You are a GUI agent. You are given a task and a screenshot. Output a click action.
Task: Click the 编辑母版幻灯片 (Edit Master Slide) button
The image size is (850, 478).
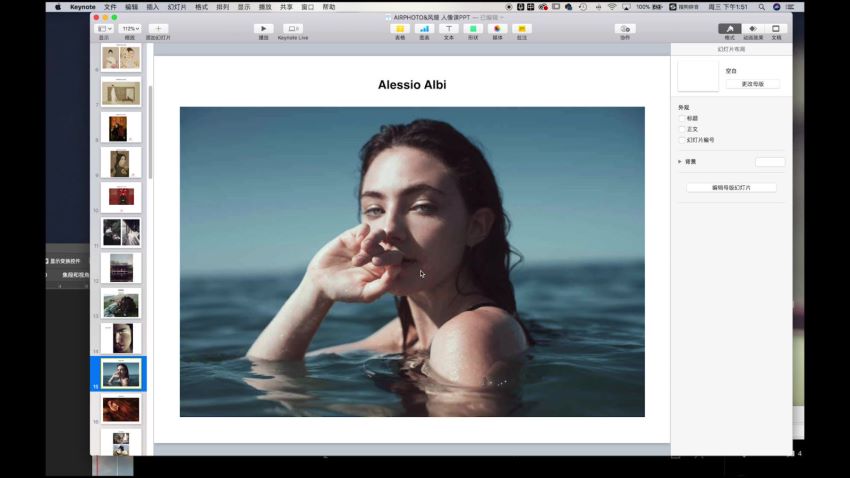(731, 188)
